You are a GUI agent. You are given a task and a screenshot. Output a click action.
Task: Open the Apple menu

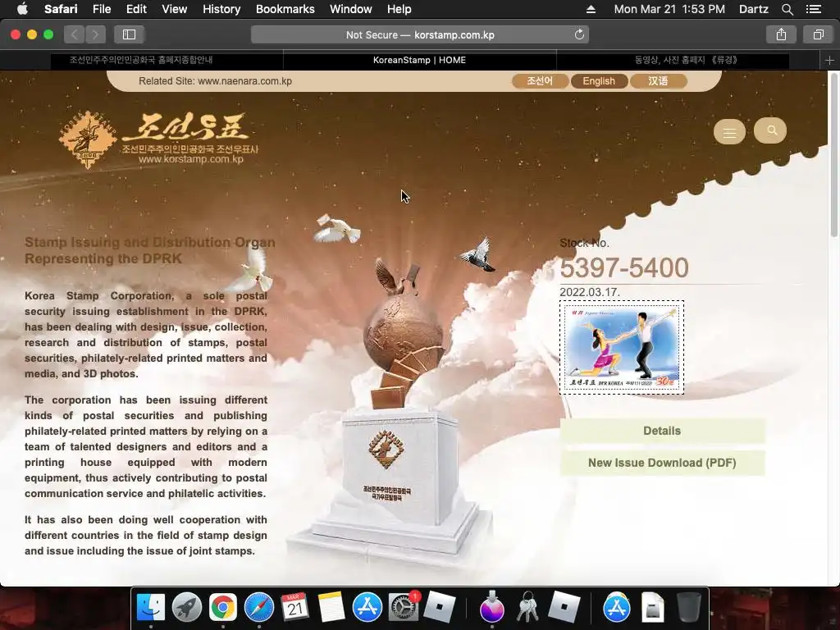[22, 9]
